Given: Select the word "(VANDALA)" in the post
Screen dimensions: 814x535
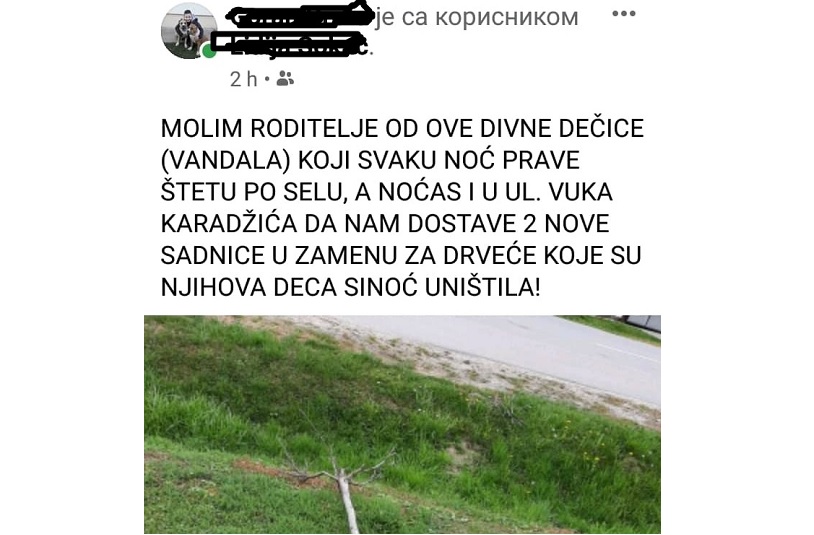Looking at the screenshot, I should [x=225, y=160].
